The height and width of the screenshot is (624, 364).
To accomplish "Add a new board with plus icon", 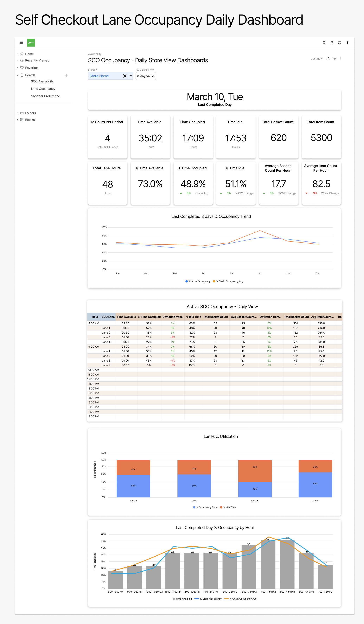I will (x=66, y=75).
